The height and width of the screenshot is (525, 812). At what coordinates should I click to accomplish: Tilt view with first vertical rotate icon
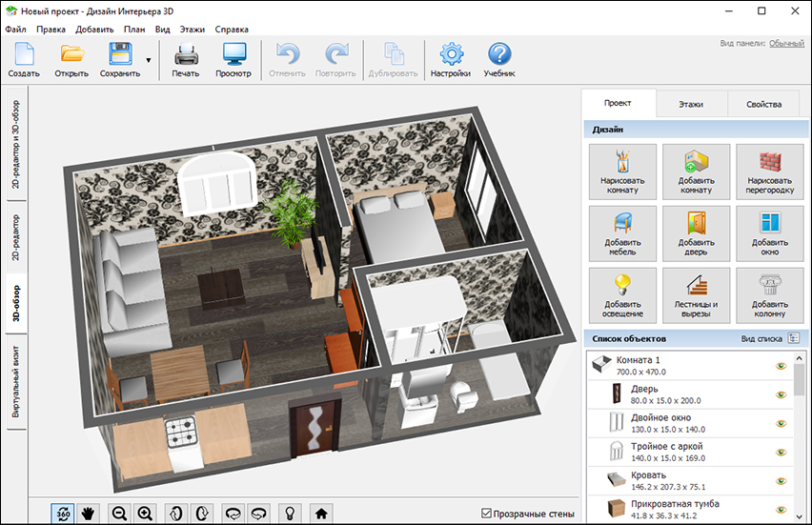pyautogui.click(x=176, y=514)
